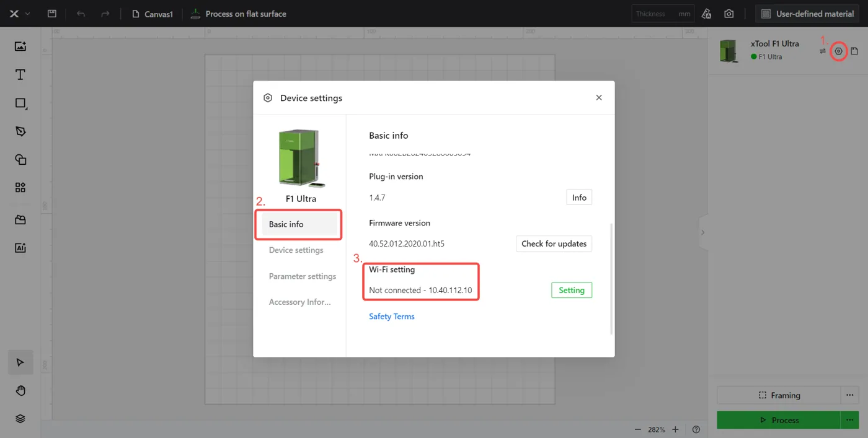Click the Thickness input field

[663, 14]
